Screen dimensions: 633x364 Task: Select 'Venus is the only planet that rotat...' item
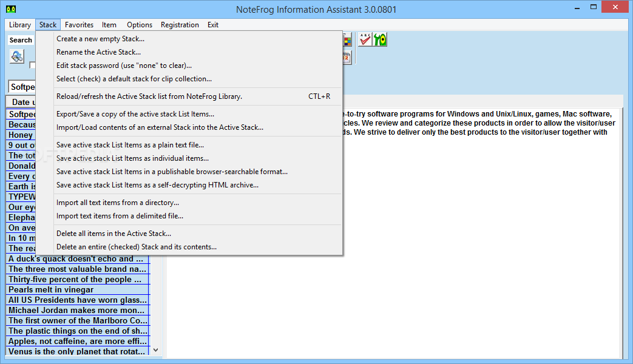click(78, 351)
